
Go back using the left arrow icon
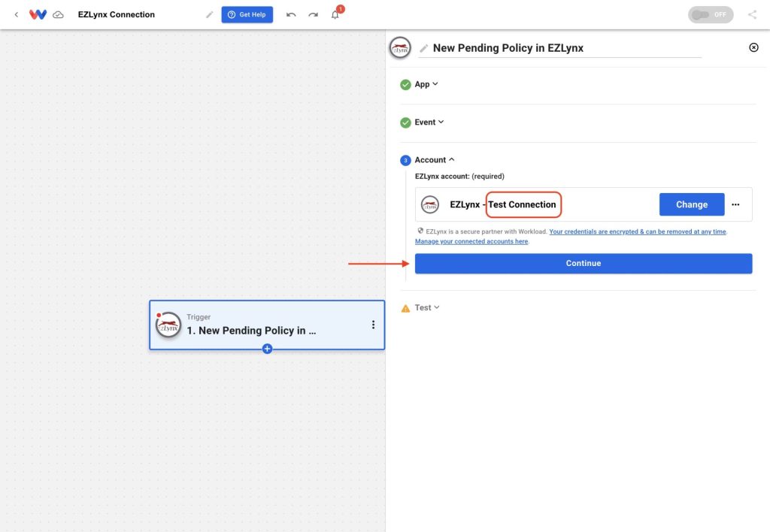(x=17, y=15)
